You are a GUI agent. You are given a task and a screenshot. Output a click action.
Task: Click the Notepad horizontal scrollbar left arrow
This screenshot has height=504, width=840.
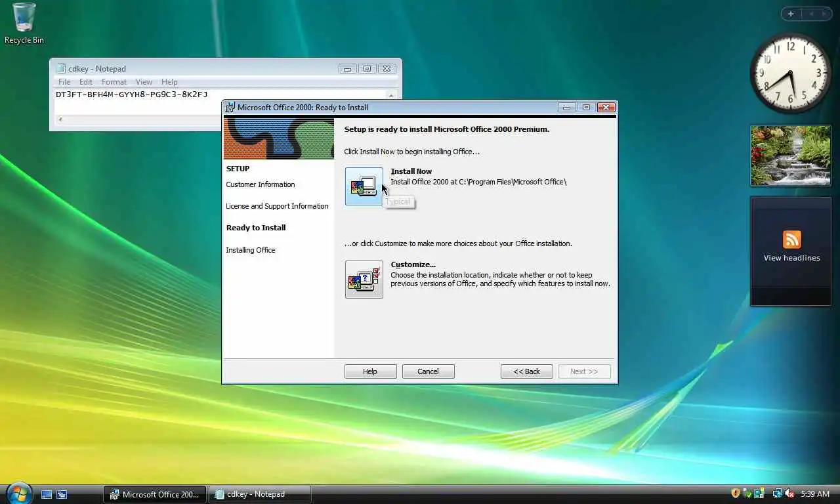pos(60,119)
